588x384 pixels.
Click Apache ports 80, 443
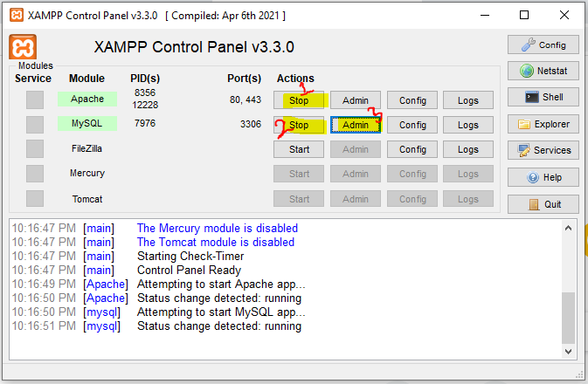246,99
